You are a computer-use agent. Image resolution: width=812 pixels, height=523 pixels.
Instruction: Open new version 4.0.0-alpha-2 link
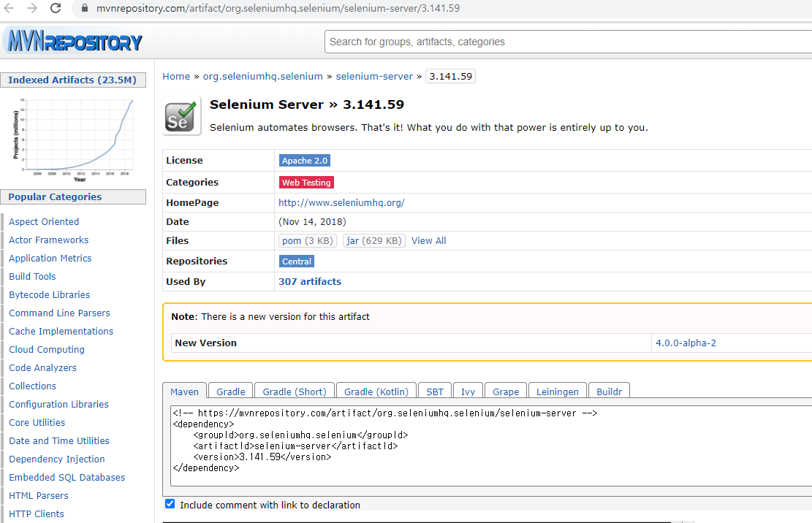[x=686, y=343]
